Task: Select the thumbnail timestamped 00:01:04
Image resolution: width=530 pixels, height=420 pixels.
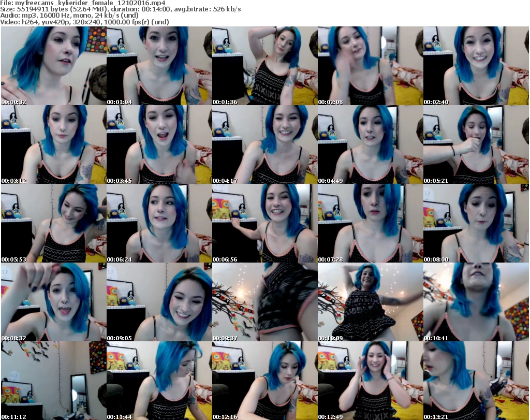Action: [159, 66]
